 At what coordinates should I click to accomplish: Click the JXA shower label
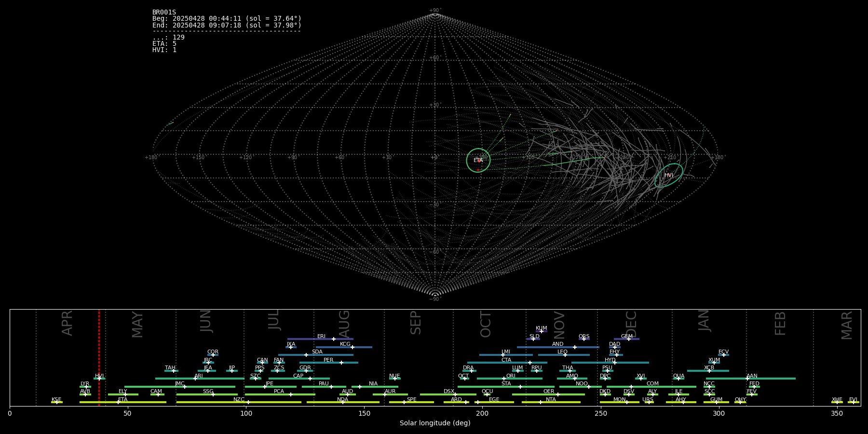coord(291,344)
